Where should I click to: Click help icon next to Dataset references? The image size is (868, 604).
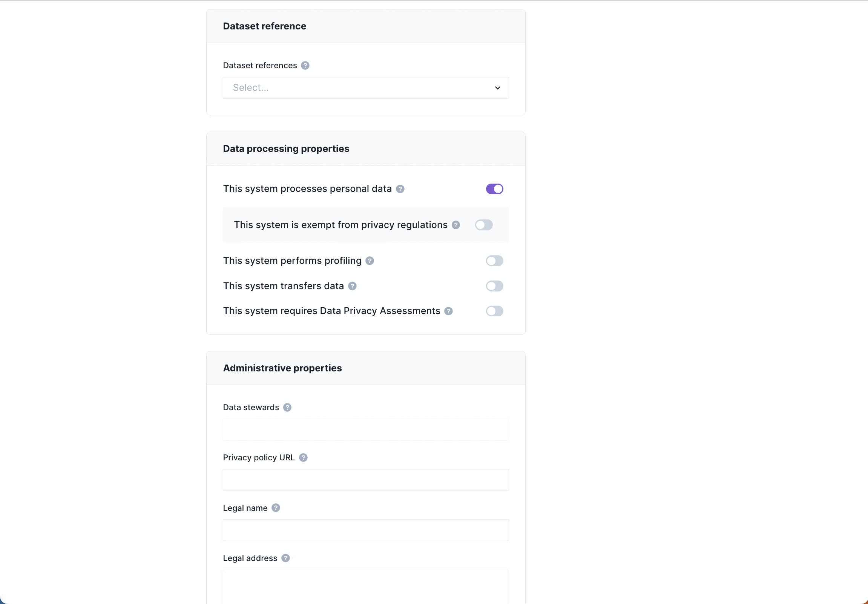tap(305, 65)
